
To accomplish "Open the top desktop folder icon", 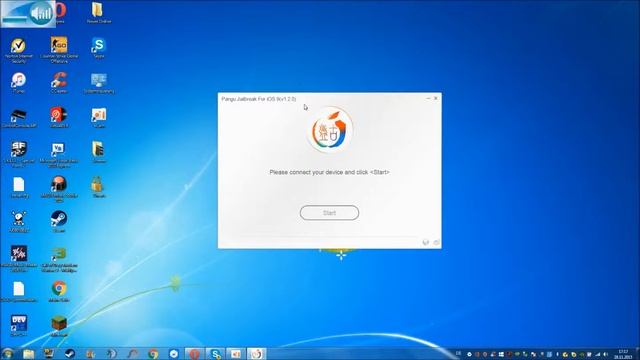I will coord(98,12).
